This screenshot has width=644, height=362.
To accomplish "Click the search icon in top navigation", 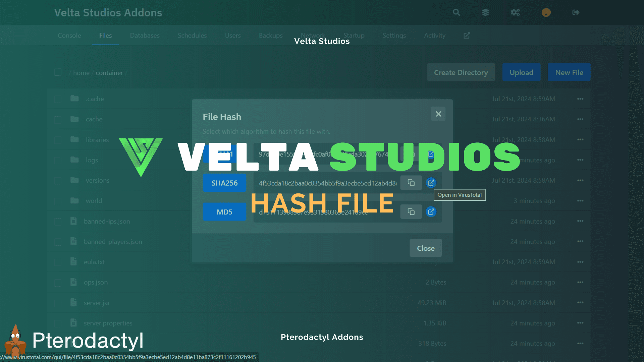I will 456,12.
